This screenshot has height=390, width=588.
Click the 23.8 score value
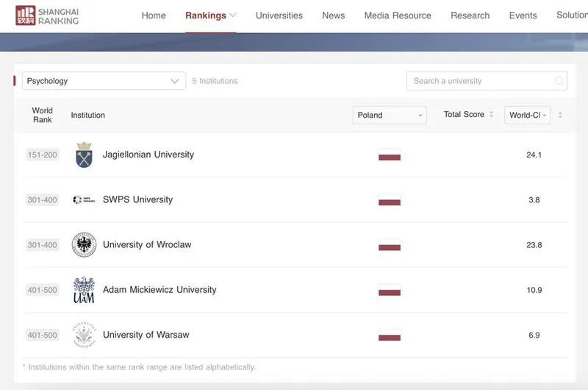534,245
